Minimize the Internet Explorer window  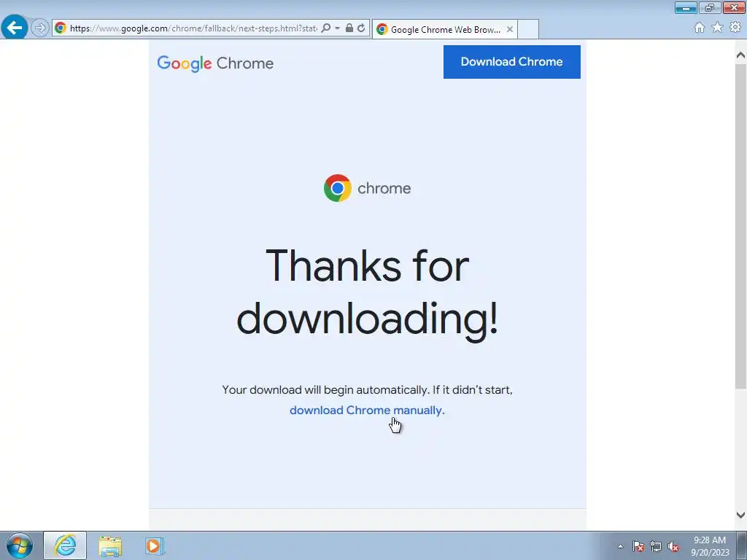(x=686, y=7)
